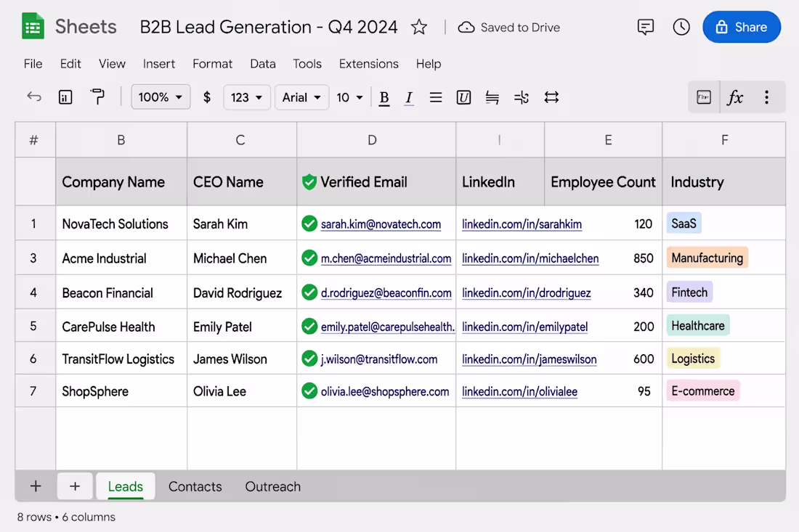The width and height of the screenshot is (799, 532).
Task: Switch to the Contacts sheet tab
Action: pyautogui.click(x=195, y=486)
